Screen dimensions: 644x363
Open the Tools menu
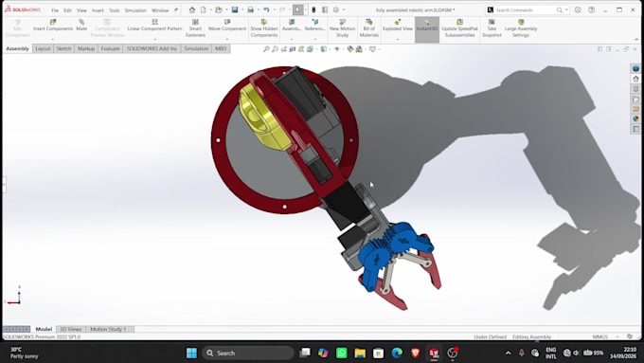point(115,10)
